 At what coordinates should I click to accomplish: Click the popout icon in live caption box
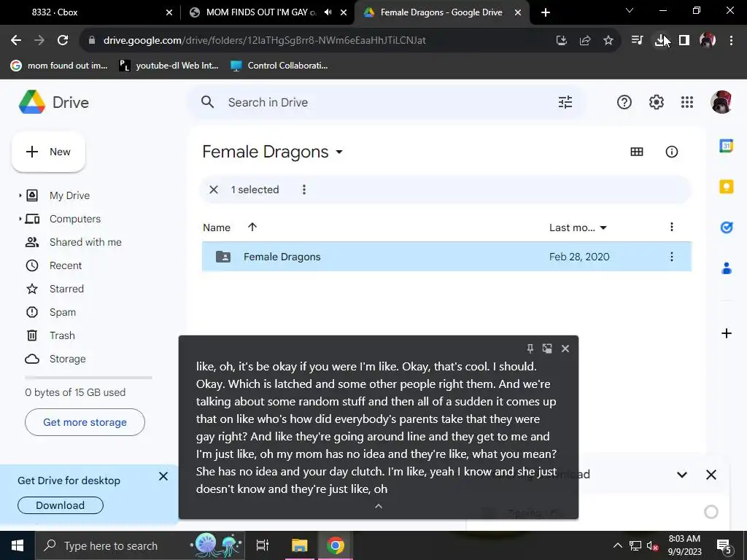(x=547, y=349)
